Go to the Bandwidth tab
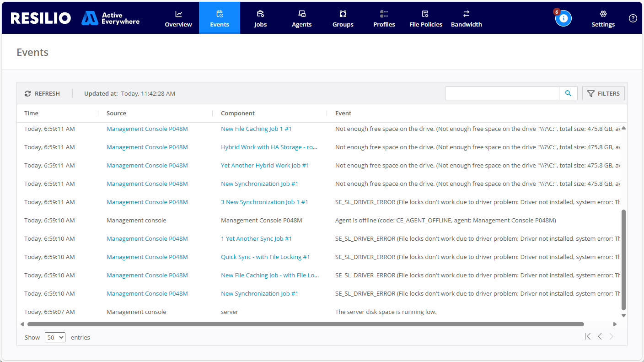The height and width of the screenshot is (362, 644). 466,19
